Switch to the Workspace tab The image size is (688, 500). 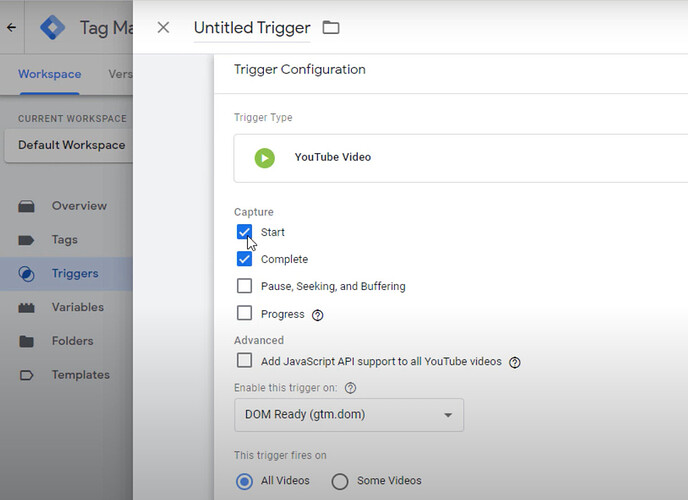pyautogui.click(x=50, y=74)
